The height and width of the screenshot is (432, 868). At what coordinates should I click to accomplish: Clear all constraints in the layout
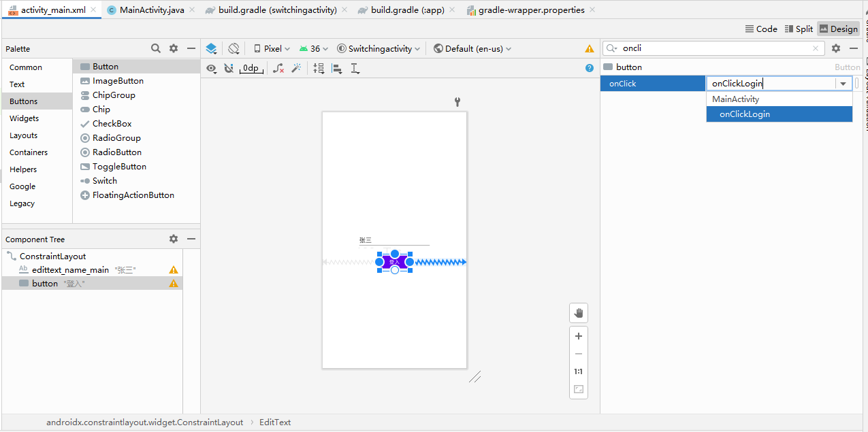pyautogui.click(x=278, y=68)
